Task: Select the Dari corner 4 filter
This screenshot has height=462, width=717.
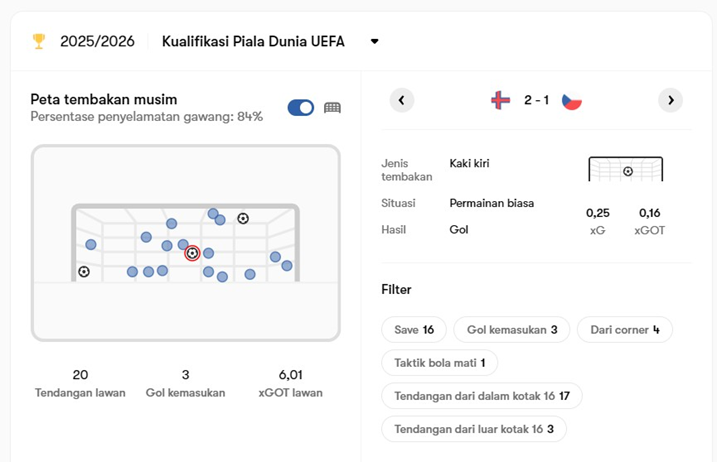Action: pyautogui.click(x=625, y=330)
